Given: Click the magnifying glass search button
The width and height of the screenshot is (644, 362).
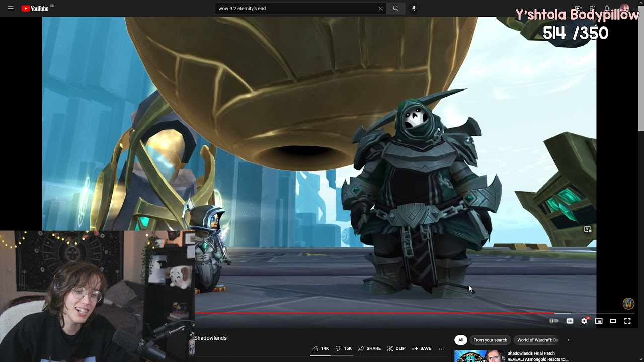Looking at the screenshot, I should pos(396,8).
